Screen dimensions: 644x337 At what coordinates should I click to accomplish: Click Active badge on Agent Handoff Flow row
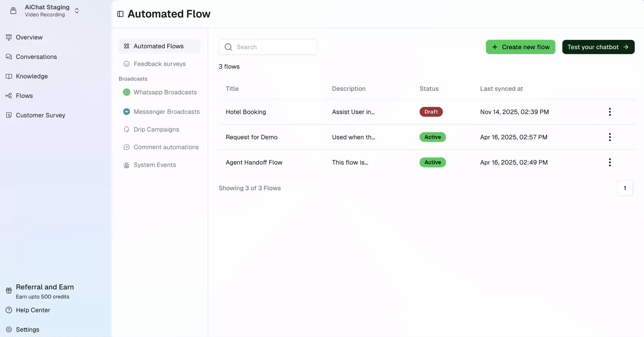tap(432, 163)
